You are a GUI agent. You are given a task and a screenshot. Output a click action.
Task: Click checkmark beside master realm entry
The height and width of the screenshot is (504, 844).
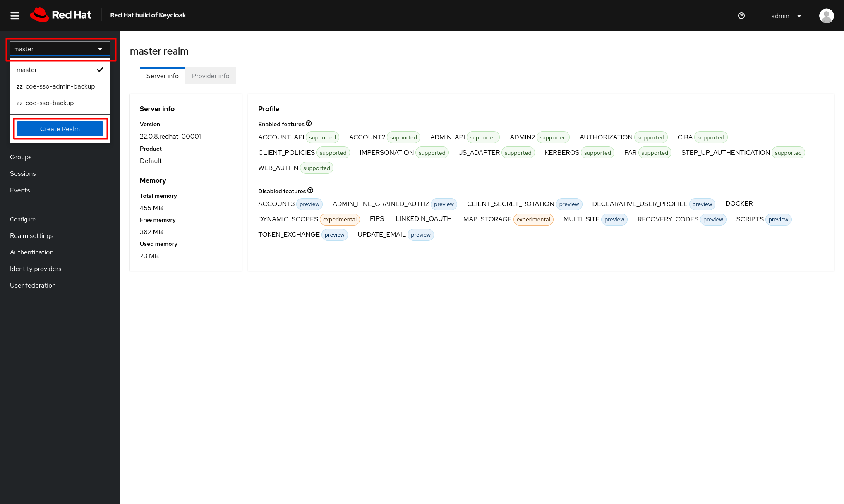pyautogui.click(x=100, y=70)
